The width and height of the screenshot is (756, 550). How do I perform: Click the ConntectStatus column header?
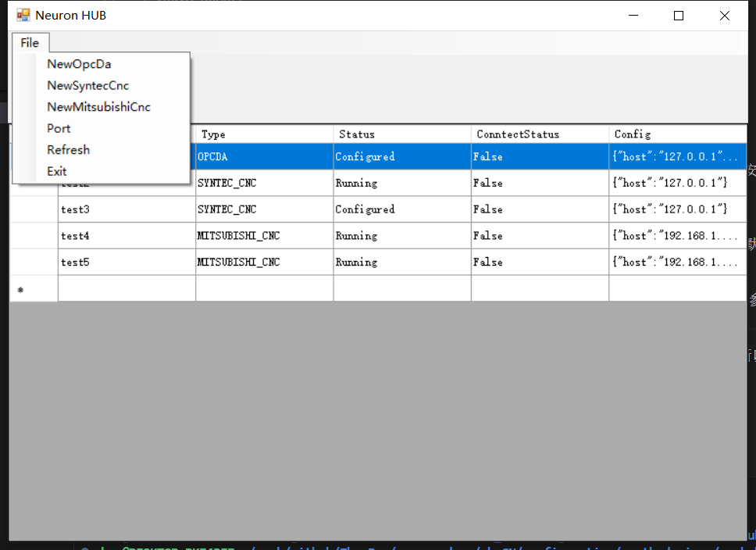coord(539,134)
